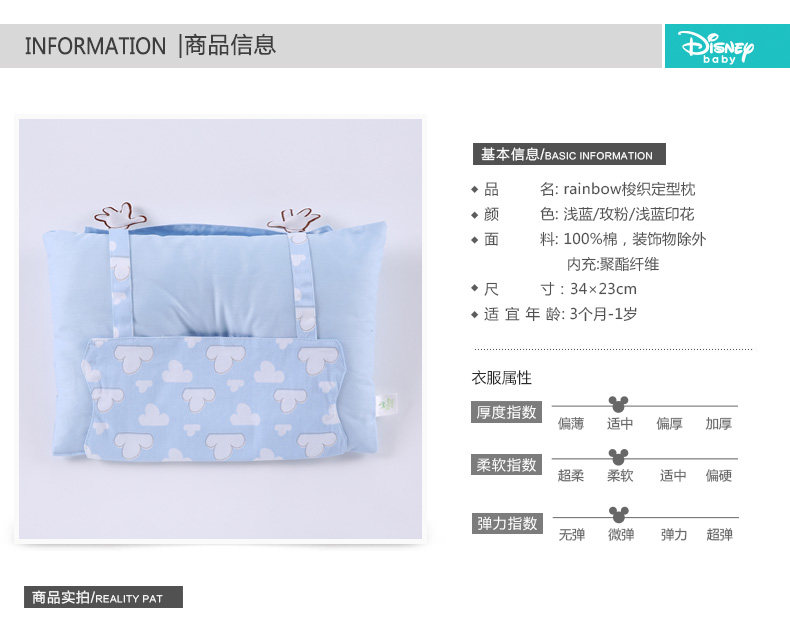The width and height of the screenshot is (790, 626).
Task: Select the 基本信息 Basic Information header
Action: pyautogui.click(x=569, y=154)
